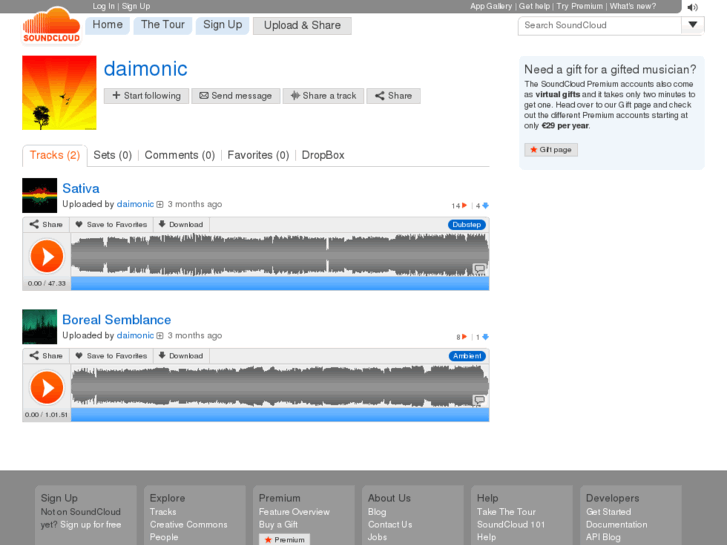Click the Upload & Share button
Screen dimensions: 727x545
click(x=302, y=26)
